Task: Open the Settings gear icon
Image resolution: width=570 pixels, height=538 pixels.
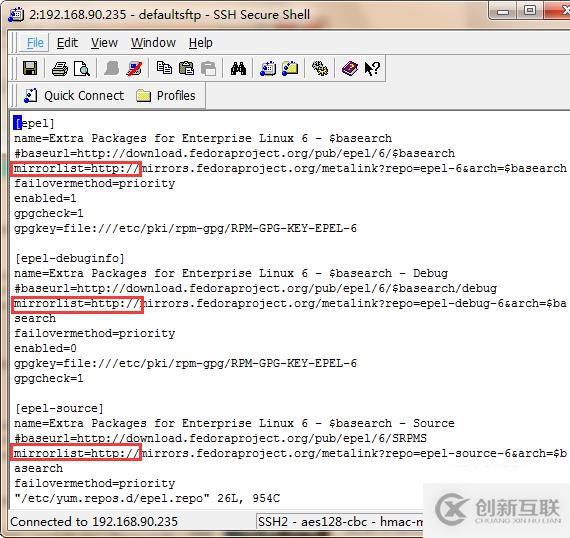Action: 320,68
